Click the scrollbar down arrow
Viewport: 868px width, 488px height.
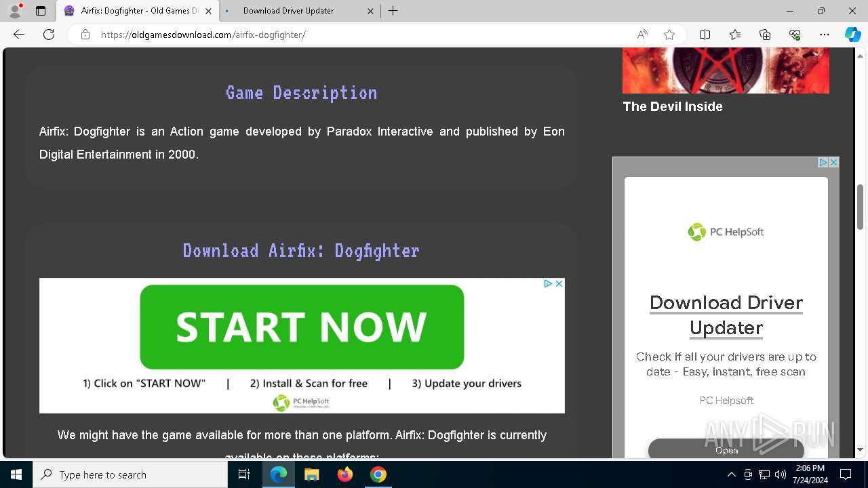(861, 449)
